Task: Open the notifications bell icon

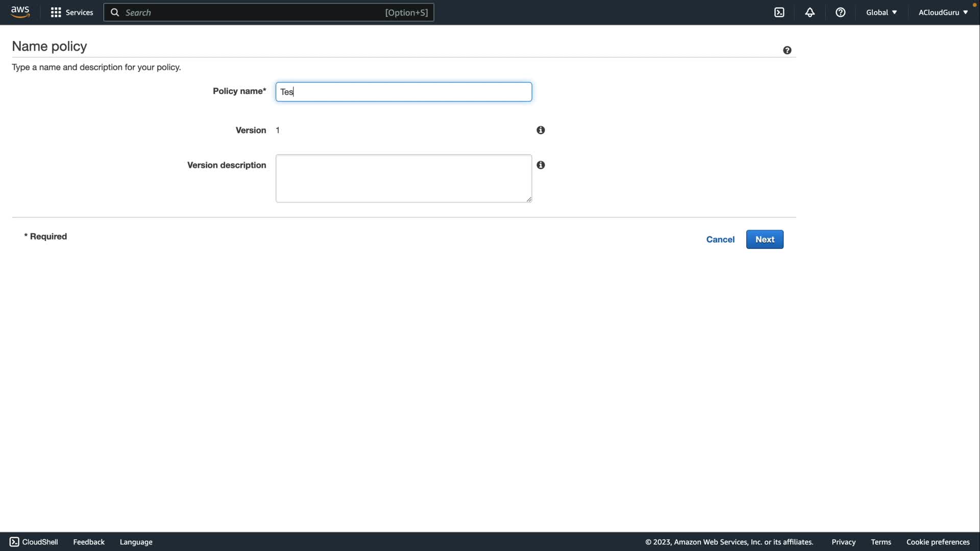Action: click(x=810, y=12)
